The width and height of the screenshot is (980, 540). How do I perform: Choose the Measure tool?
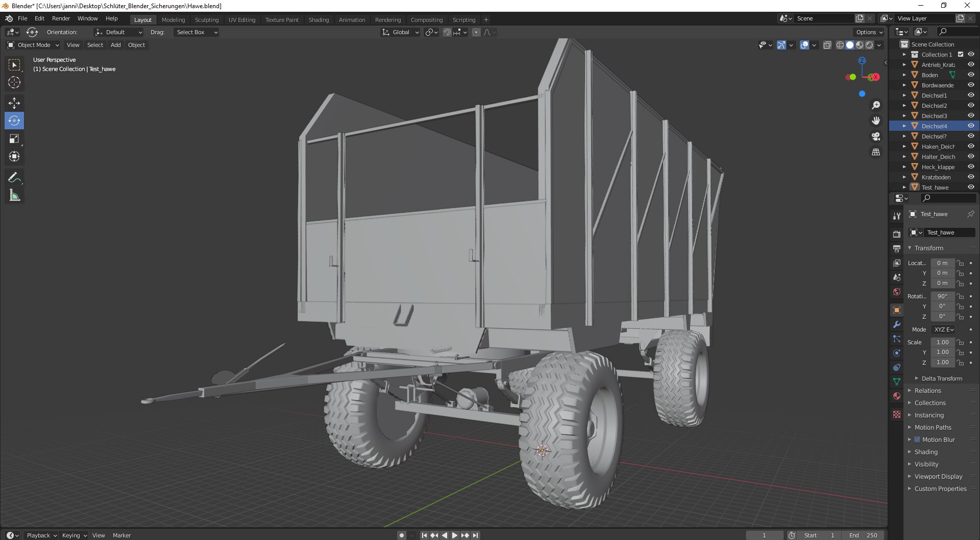[x=14, y=195]
